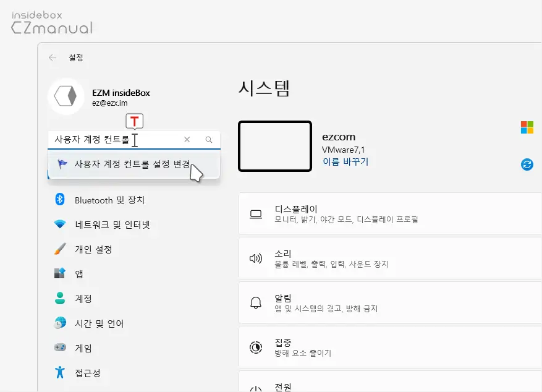
Task: Click the blue sync status icon
Action: coord(526,165)
